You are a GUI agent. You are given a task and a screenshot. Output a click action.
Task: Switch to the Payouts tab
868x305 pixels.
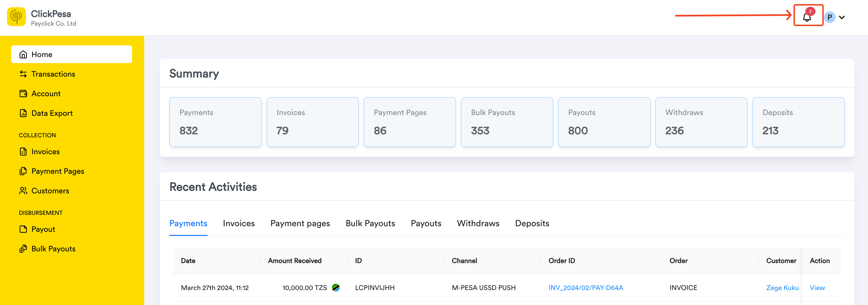tap(426, 223)
